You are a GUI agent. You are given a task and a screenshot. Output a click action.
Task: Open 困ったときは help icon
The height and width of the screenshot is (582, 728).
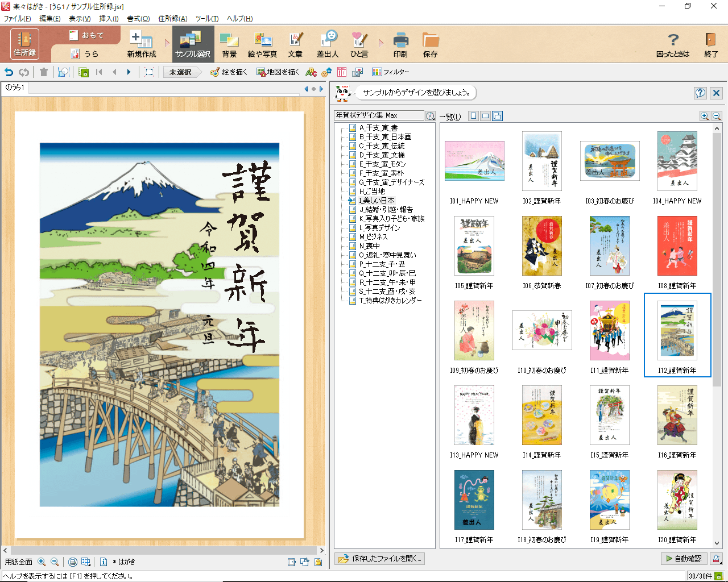click(673, 45)
